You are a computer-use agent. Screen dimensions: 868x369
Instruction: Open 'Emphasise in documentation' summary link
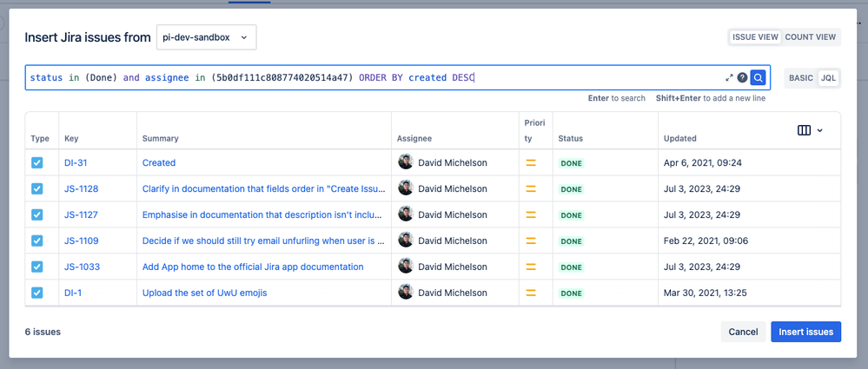click(263, 214)
